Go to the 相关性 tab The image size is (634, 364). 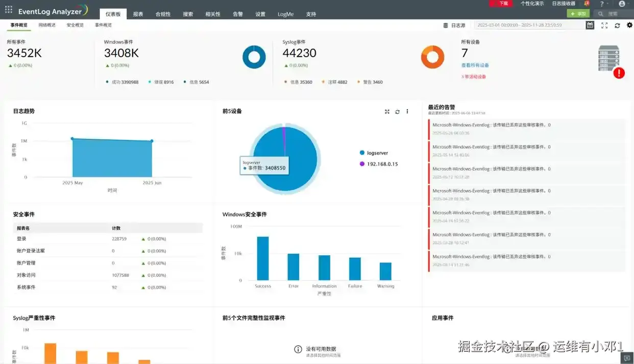tap(213, 14)
